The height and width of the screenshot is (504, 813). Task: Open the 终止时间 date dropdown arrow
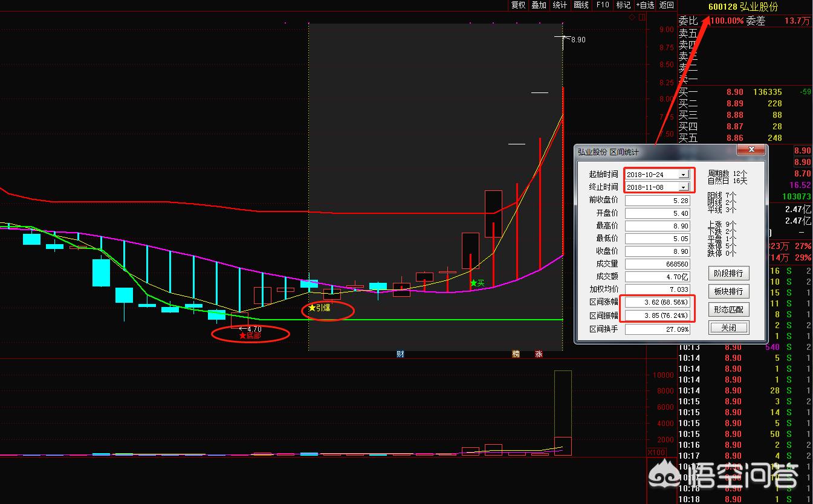(x=683, y=187)
